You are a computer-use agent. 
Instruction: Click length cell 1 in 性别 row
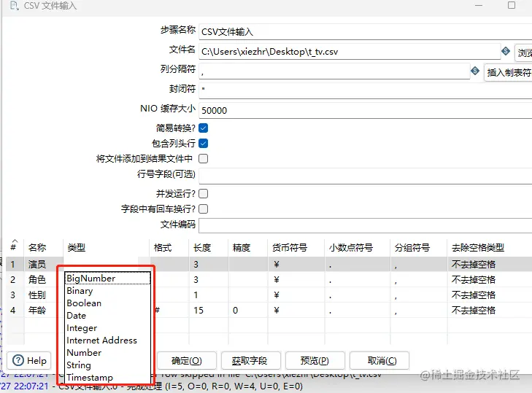click(x=208, y=295)
